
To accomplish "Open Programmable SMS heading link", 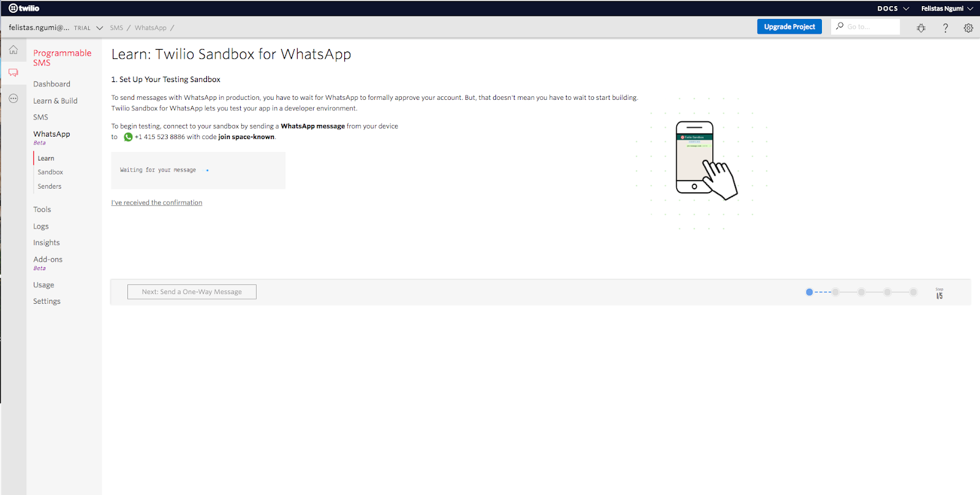I will click(62, 58).
